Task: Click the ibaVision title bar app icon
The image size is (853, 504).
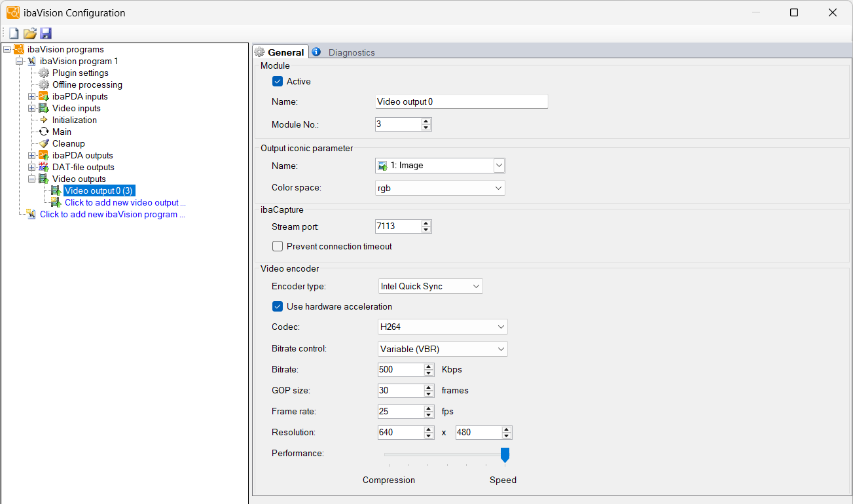Action: click(13, 12)
